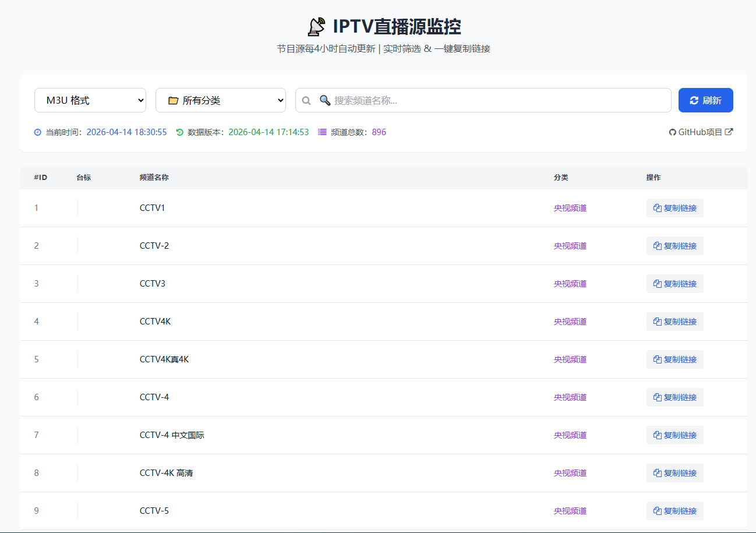Image resolution: width=756 pixels, height=533 pixels.
Task: Click the subtitle 节目源每4小时自动更新 text
Action: point(326,49)
